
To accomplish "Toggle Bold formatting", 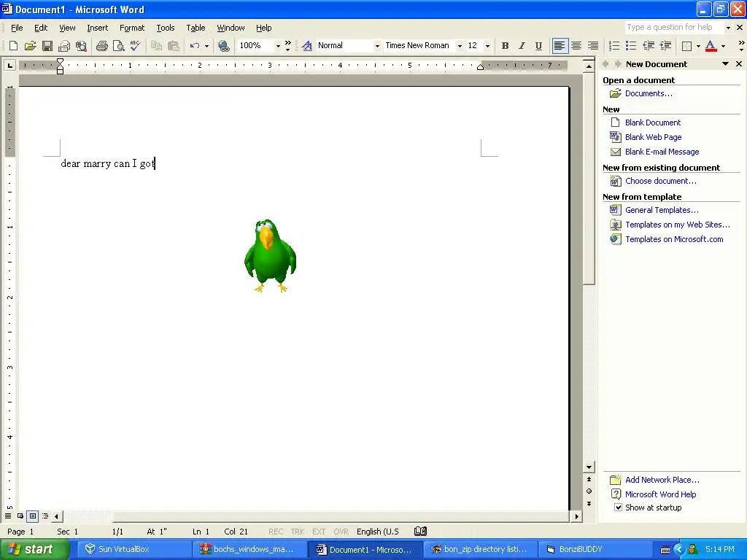I will tap(505, 46).
